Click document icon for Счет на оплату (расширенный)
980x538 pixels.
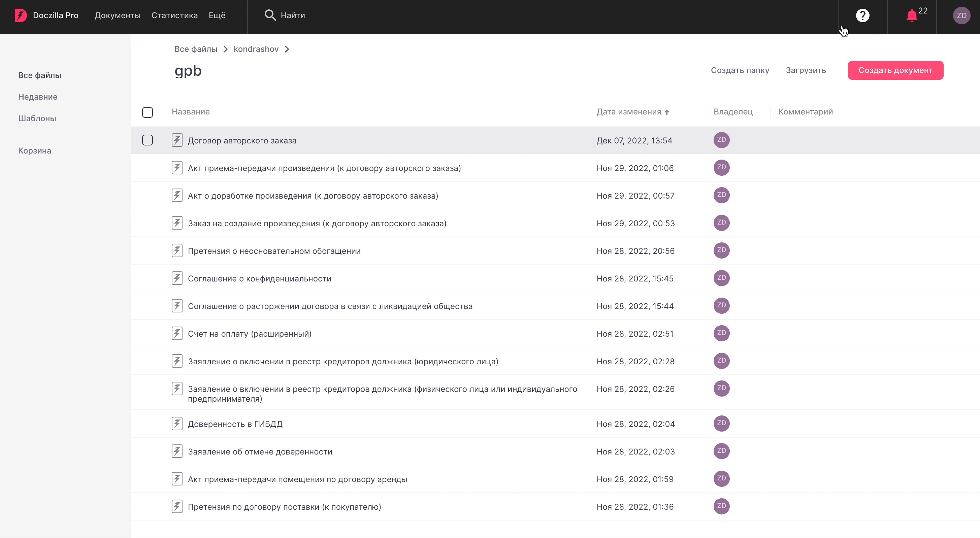click(177, 333)
